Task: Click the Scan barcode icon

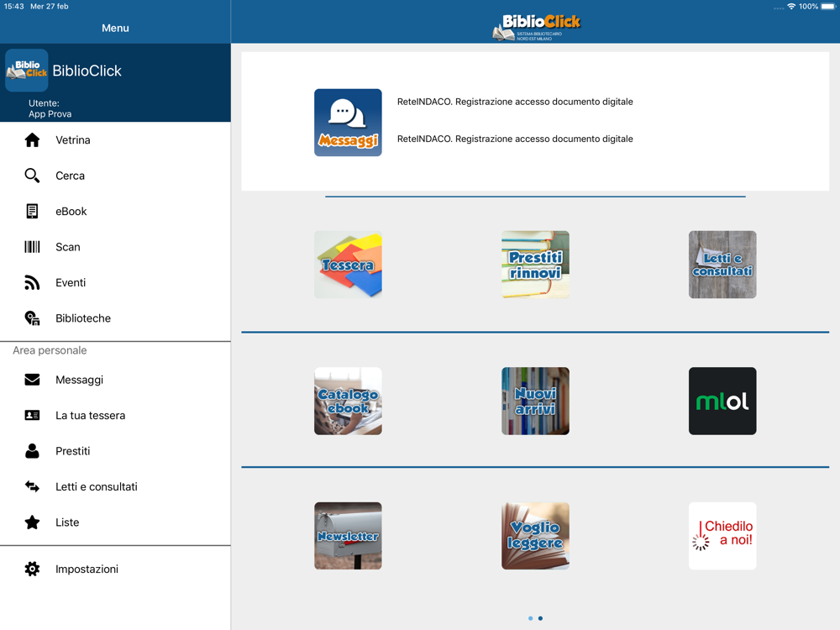Action: click(32, 247)
